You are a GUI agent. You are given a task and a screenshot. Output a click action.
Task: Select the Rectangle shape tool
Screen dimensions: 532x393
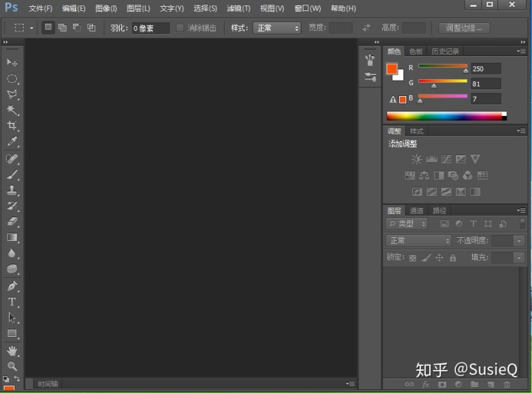12,334
